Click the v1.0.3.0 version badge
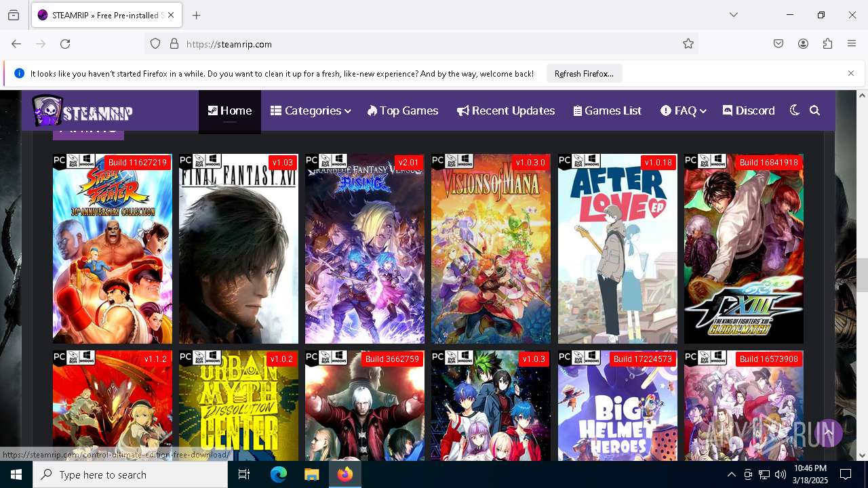 click(x=530, y=163)
